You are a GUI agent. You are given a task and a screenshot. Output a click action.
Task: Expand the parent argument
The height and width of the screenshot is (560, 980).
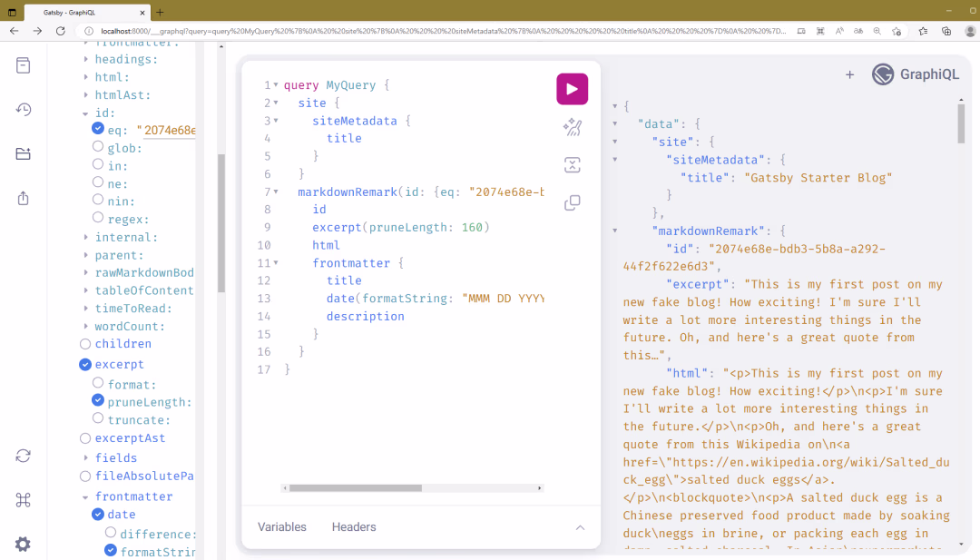coord(86,255)
